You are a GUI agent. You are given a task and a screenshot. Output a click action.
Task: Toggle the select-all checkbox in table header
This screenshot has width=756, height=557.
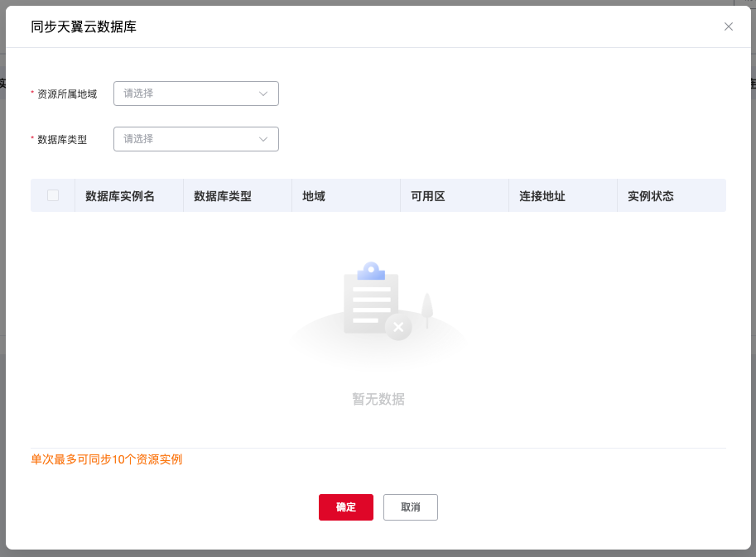click(x=53, y=195)
